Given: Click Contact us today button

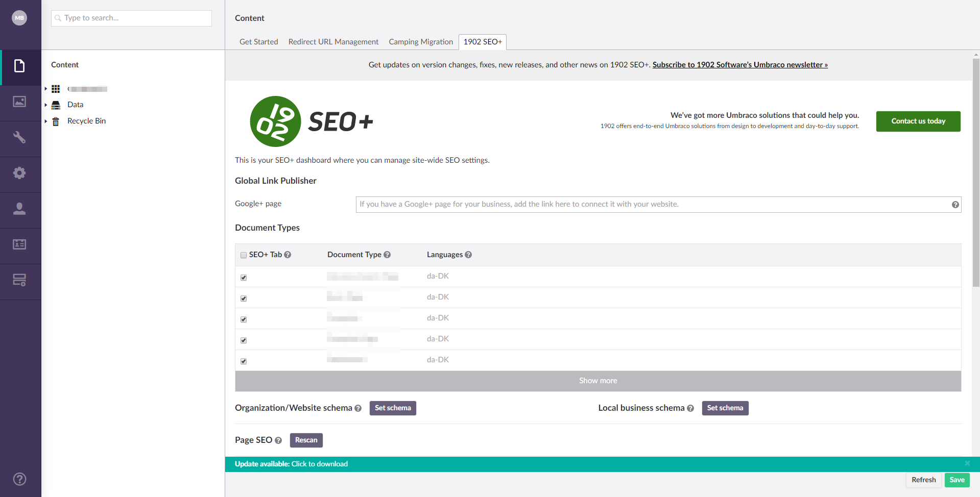Looking at the screenshot, I should [918, 121].
